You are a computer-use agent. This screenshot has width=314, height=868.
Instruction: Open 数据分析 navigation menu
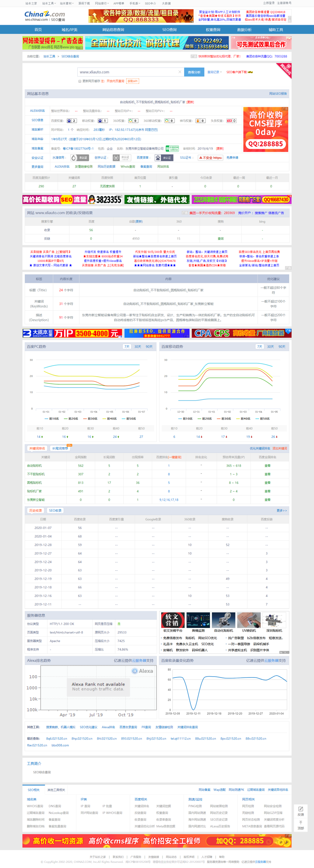[x=244, y=30]
